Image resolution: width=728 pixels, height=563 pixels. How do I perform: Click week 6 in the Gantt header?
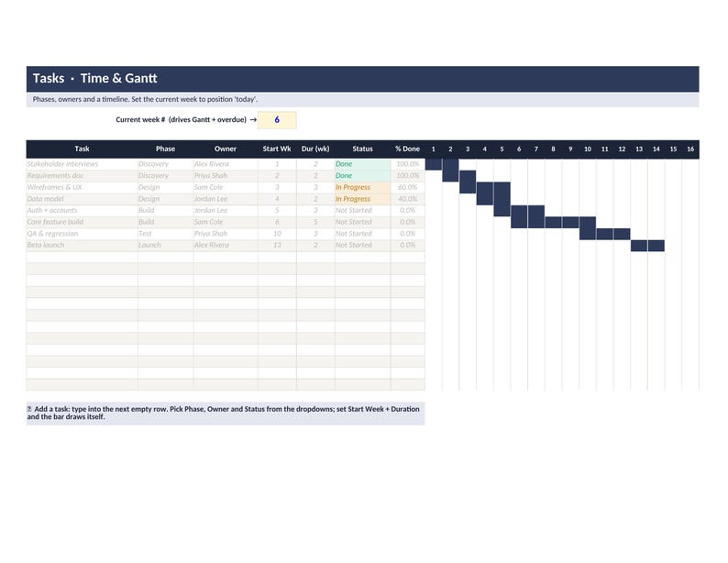(x=519, y=149)
